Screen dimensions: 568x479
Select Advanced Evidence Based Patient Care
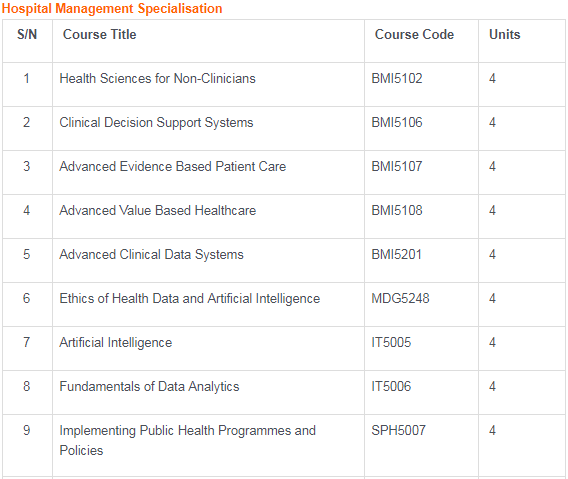(173, 167)
